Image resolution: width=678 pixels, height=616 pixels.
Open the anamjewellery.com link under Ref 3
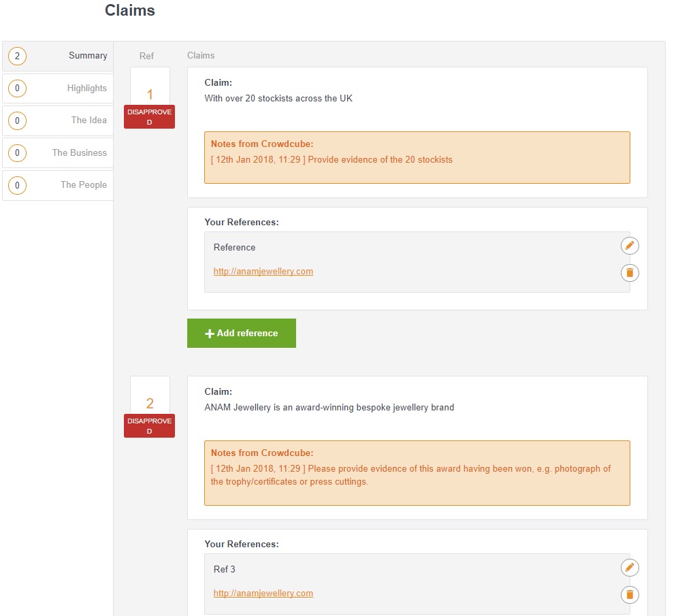(x=263, y=593)
